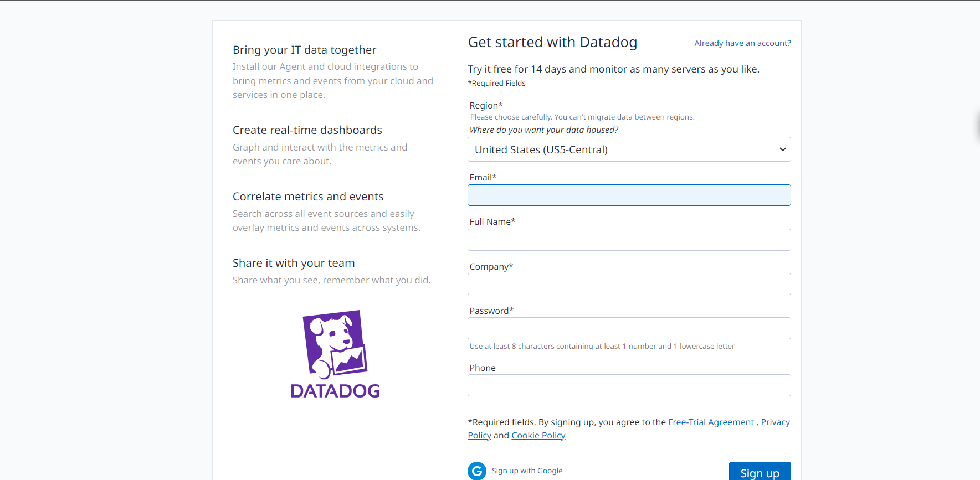Open the 'Already have an account?' link
The width and height of the screenshot is (980, 480).
tap(742, 43)
